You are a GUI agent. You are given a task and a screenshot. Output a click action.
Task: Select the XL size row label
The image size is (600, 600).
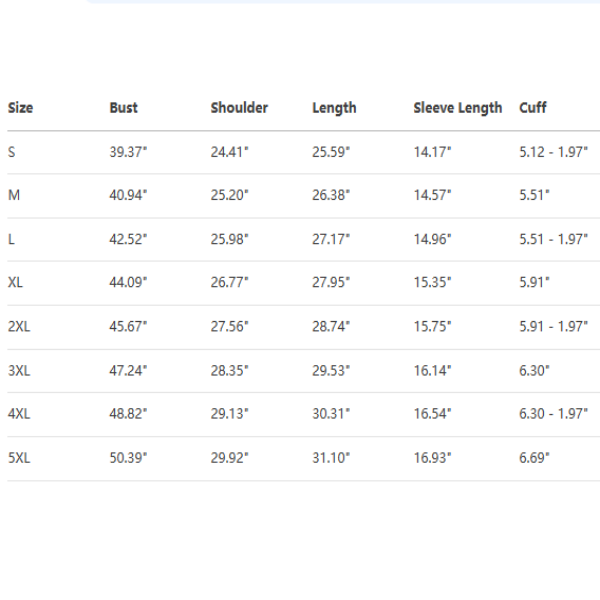point(16,283)
